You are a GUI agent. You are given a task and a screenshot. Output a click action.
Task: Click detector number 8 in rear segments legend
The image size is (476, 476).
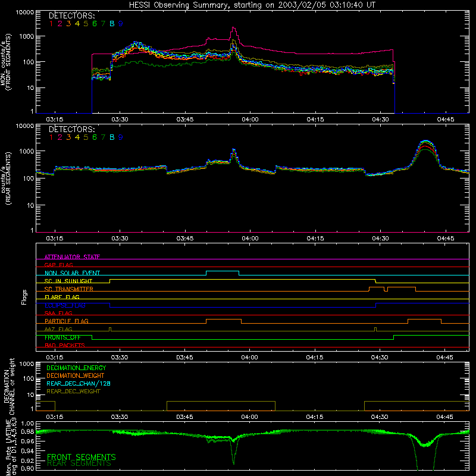pyautogui.click(x=112, y=137)
